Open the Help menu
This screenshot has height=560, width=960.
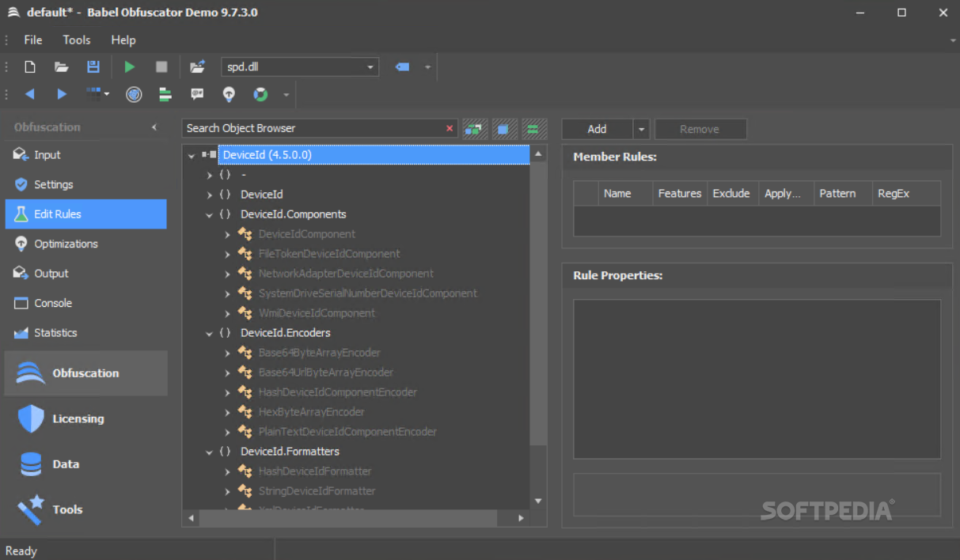click(123, 40)
